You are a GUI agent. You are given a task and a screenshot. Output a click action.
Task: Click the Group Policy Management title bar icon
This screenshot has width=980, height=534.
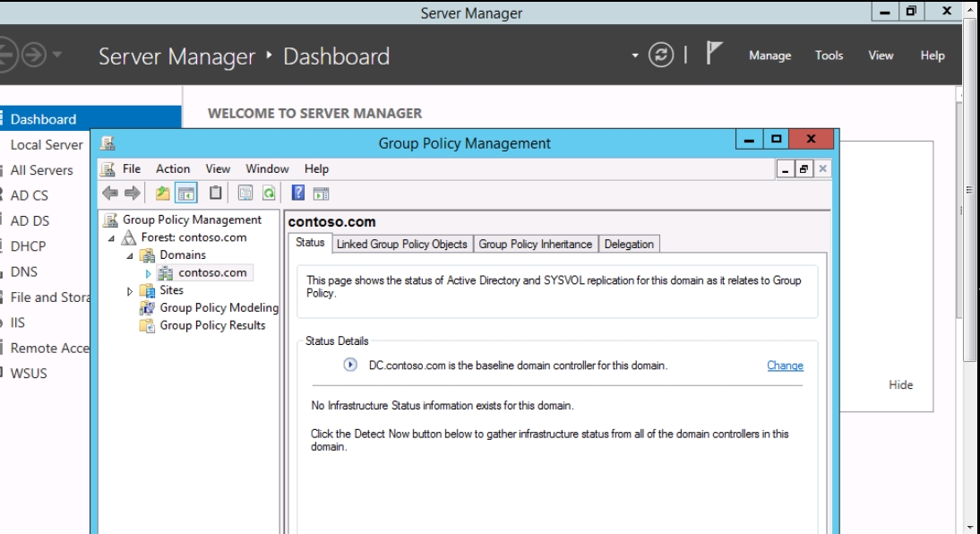pos(107,143)
